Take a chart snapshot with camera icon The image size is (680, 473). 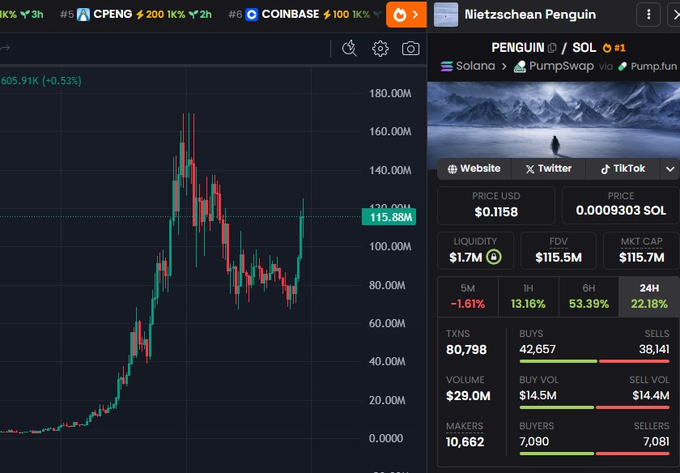point(410,49)
